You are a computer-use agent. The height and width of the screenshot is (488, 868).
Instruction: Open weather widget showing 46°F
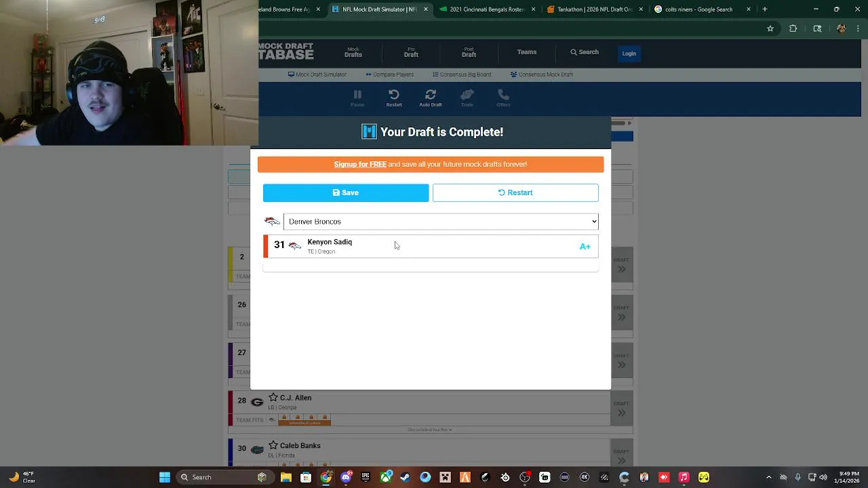(22, 477)
